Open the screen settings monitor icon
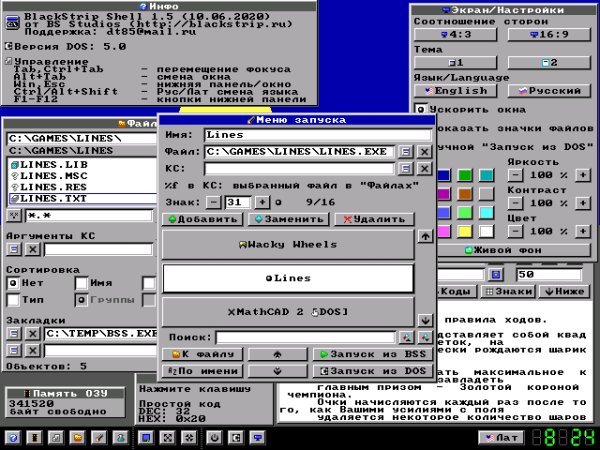Viewport: 600px width, 450px height. click(x=258, y=438)
